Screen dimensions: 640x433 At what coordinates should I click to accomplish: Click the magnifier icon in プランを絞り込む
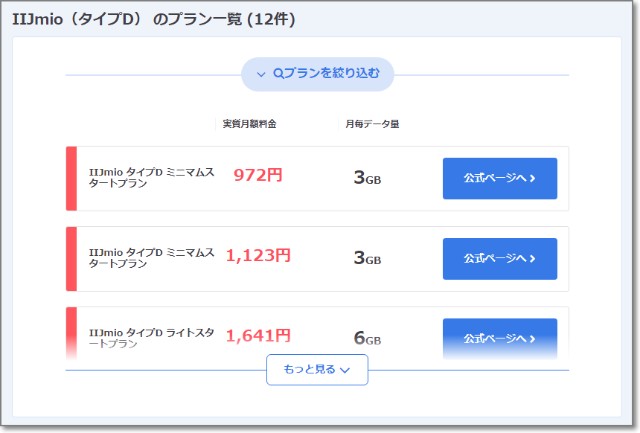click(x=278, y=74)
